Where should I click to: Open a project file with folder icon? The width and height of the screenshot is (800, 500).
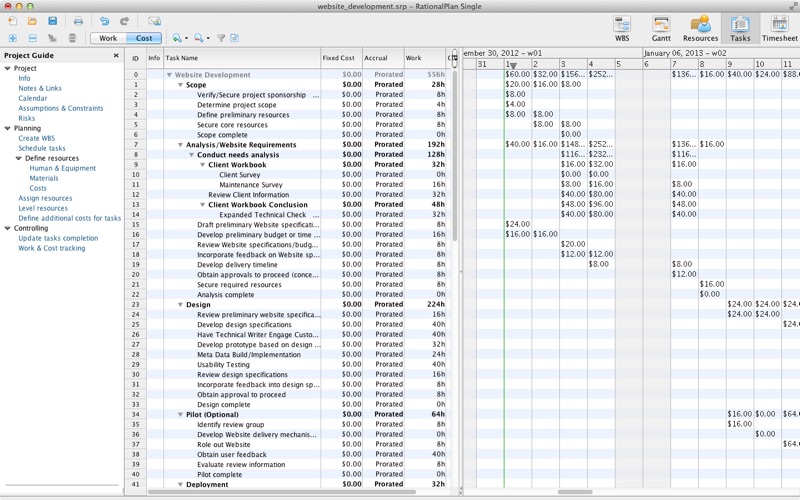point(32,21)
